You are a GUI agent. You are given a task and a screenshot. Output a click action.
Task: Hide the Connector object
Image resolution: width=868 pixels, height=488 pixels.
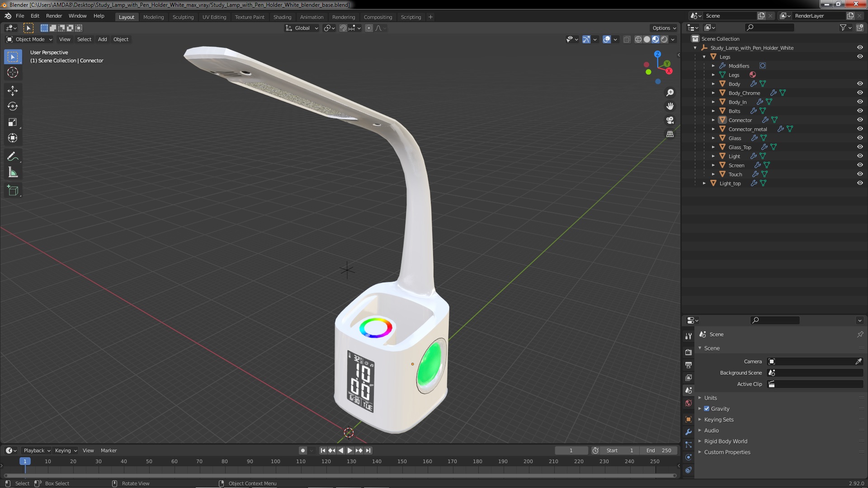[860, 120]
